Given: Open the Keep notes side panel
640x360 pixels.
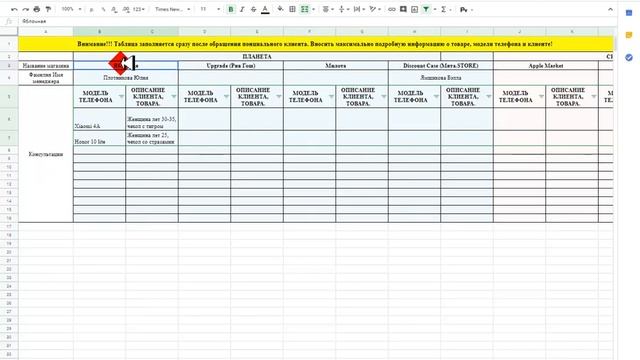Looking at the screenshot, I should pyautogui.click(x=629, y=36).
